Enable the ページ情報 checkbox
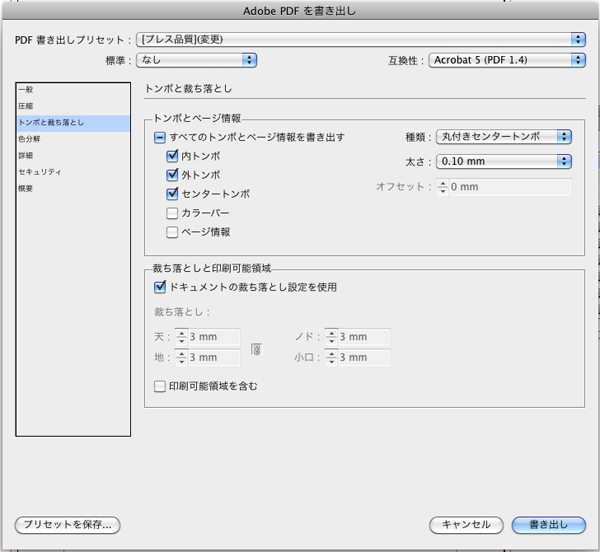 click(x=173, y=232)
